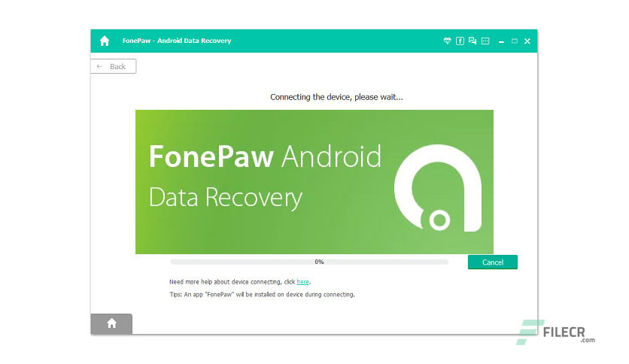Cancel the device connection
This screenshot has height=364, width=629.
(x=493, y=262)
